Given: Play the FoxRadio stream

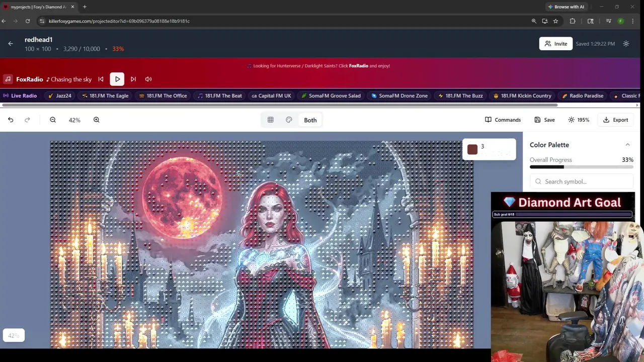Looking at the screenshot, I should [117, 79].
